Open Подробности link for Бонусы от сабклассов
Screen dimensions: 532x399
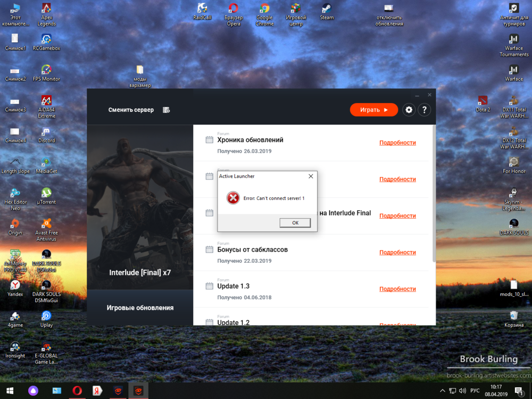[x=397, y=253]
